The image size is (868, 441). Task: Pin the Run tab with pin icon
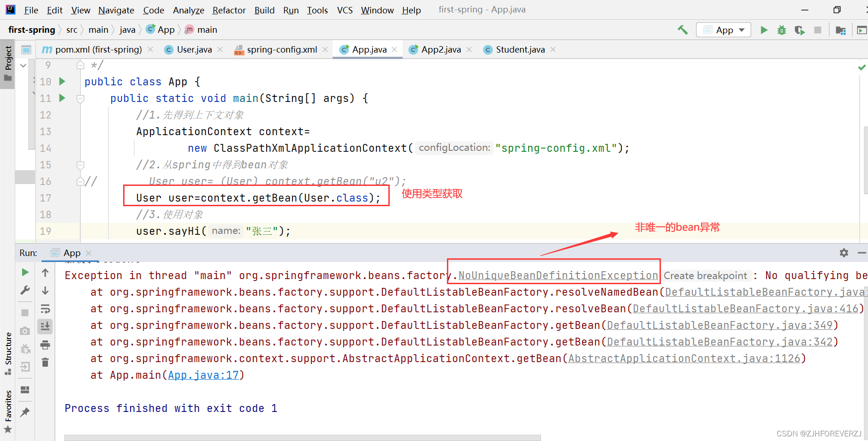pos(25,412)
